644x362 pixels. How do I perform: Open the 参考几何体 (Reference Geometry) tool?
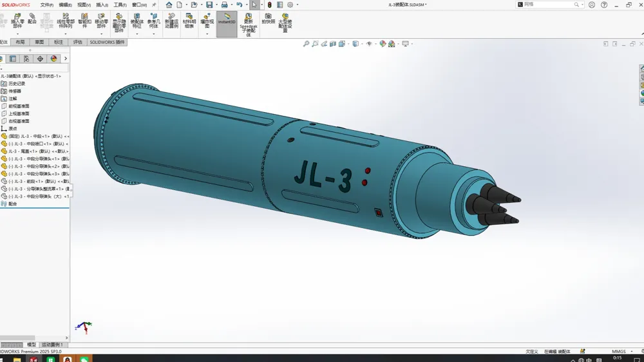point(154,21)
